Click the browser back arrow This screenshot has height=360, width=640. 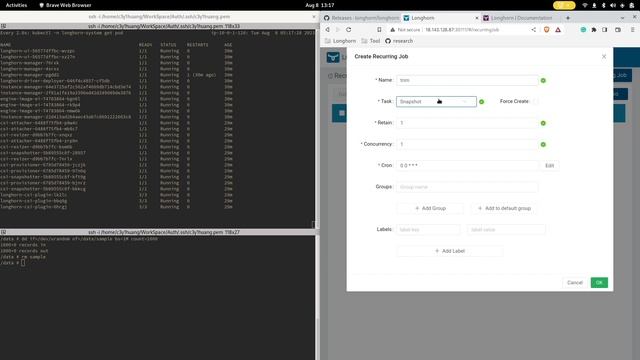tap(327, 30)
